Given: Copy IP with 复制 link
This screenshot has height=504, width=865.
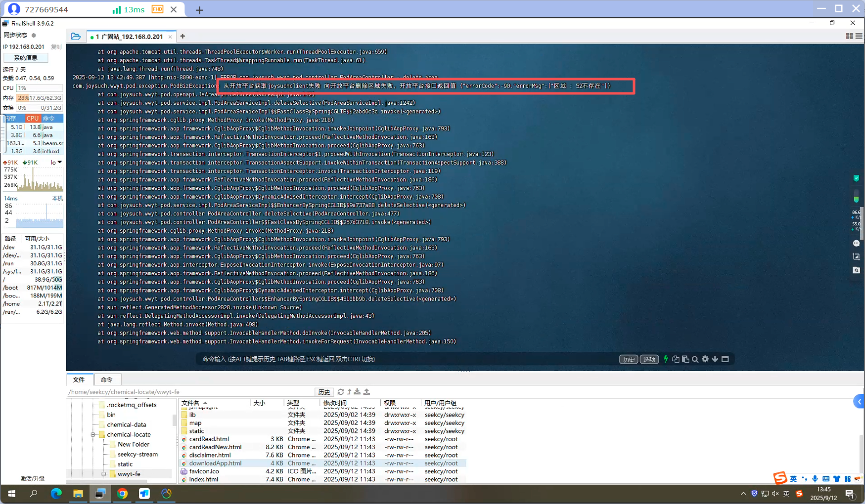Looking at the screenshot, I should coord(56,47).
